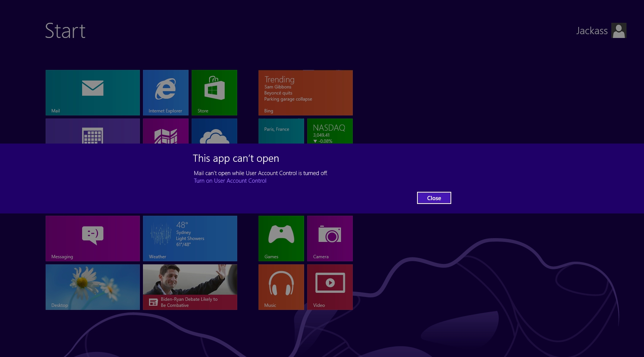This screenshot has width=644, height=357.
Task: Open the Camera tile
Action: [330, 239]
